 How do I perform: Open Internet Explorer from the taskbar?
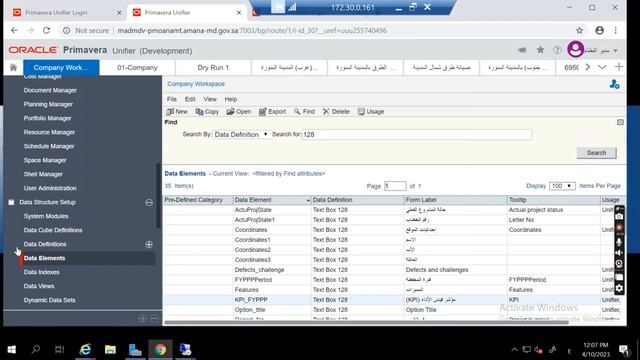click(x=85, y=349)
